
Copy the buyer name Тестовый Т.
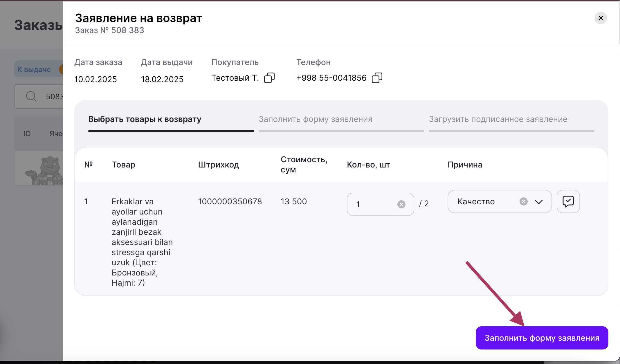(269, 78)
